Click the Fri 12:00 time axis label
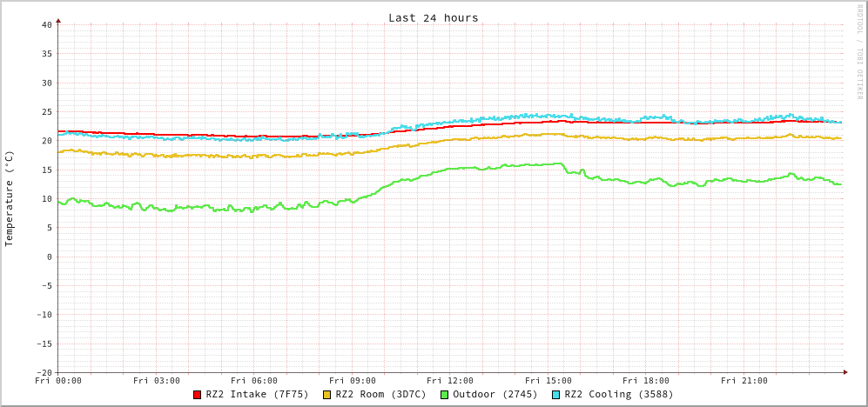This screenshot has width=868, height=407. click(x=450, y=381)
